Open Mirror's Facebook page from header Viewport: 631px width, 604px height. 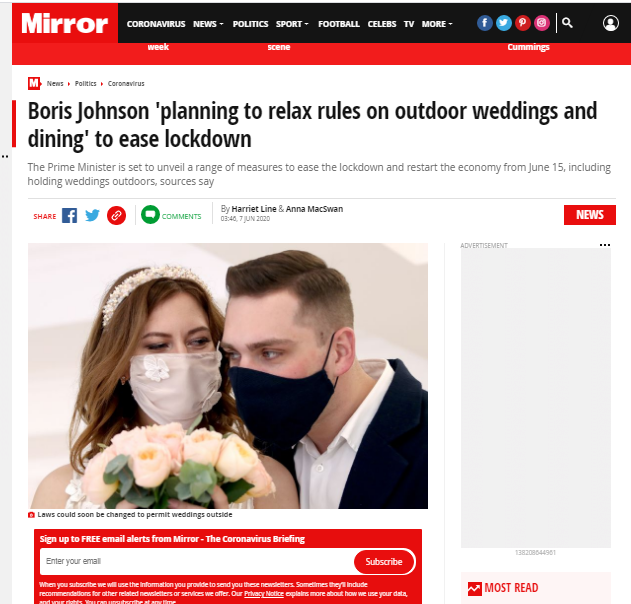pos(485,23)
